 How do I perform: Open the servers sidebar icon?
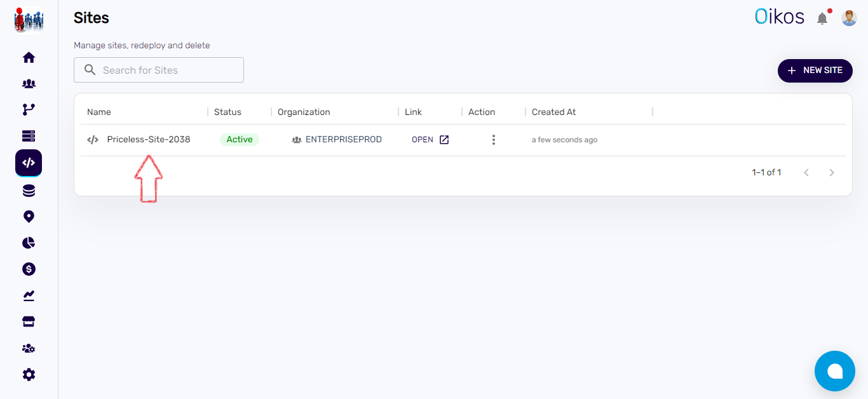pos(29,136)
